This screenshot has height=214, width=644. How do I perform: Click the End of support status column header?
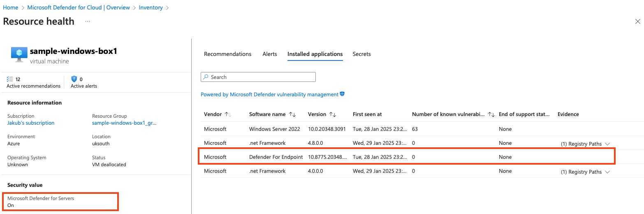pos(524,114)
